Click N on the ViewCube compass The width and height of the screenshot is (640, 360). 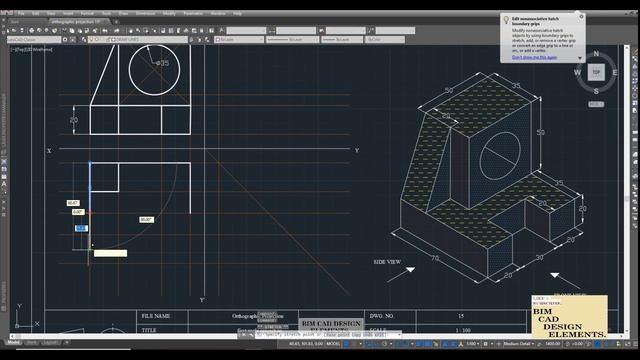(596, 53)
